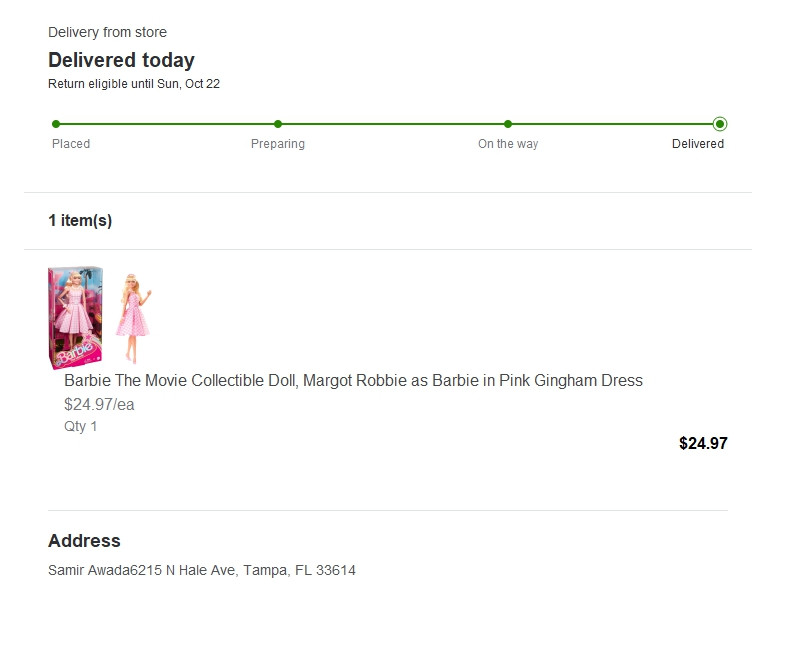Screen dimensions: 800x646
Task: Click the Delivered circle marker
Action: [x=720, y=124]
